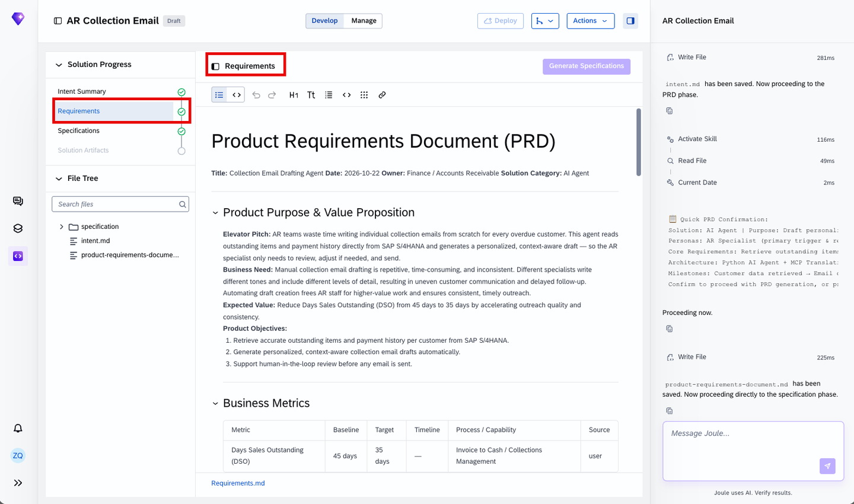The height and width of the screenshot is (504, 854).
Task: Select the highlighted code editor sidebar icon
Action: (18, 256)
